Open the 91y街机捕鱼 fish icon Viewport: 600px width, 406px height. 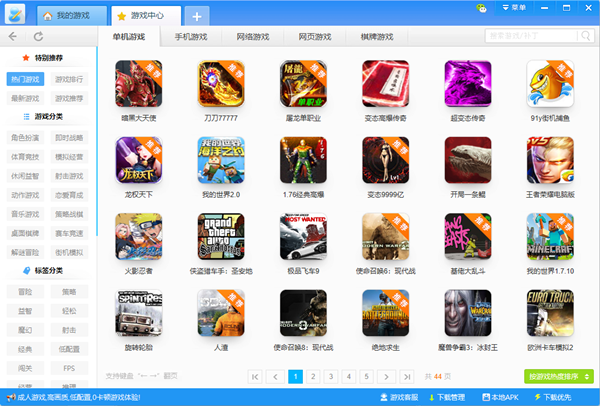pyautogui.click(x=550, y=83)
